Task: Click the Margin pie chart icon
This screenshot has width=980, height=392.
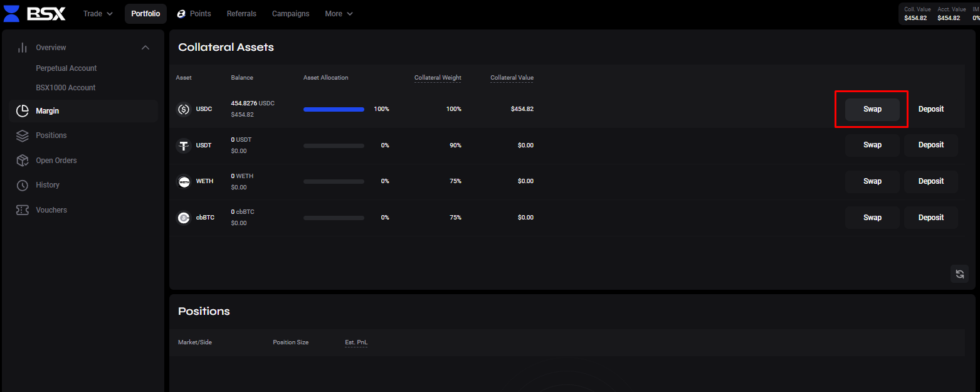Action: pos(23,111)
